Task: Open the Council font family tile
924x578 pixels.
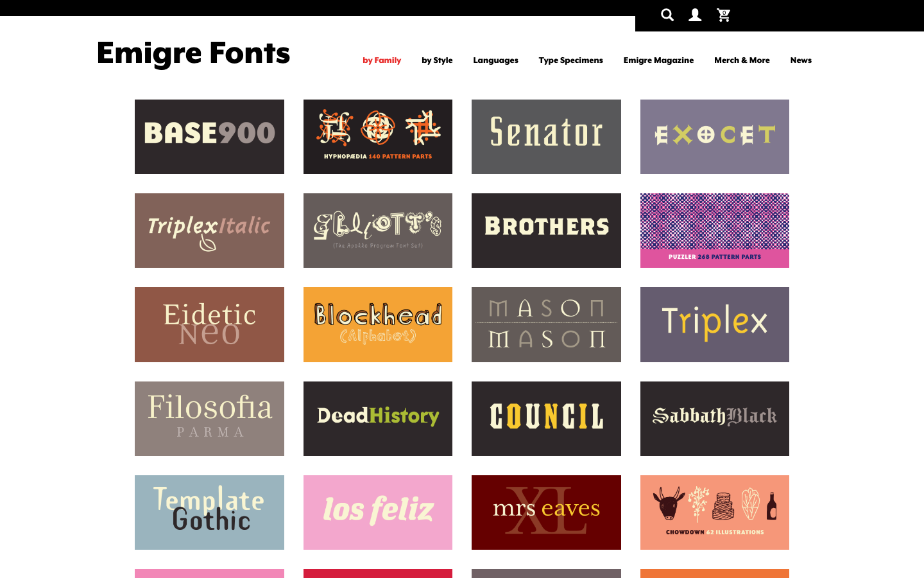Action: tap(546, 419)
